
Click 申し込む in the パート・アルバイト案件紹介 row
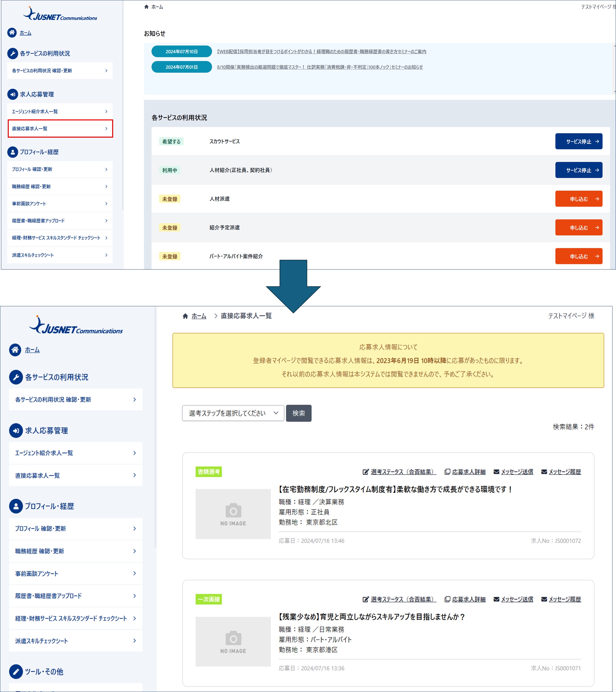point(579,256)
